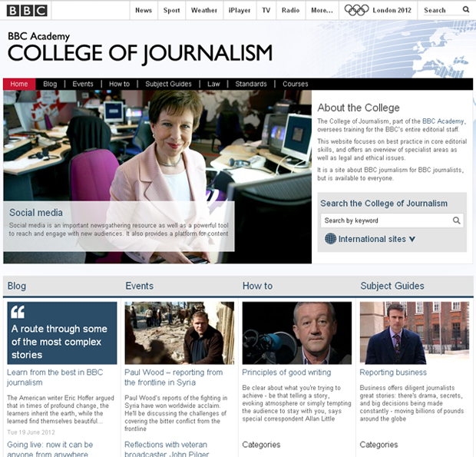Follow the BBC Academy link in About text
476x457 pixels.
tap(443, 121)
